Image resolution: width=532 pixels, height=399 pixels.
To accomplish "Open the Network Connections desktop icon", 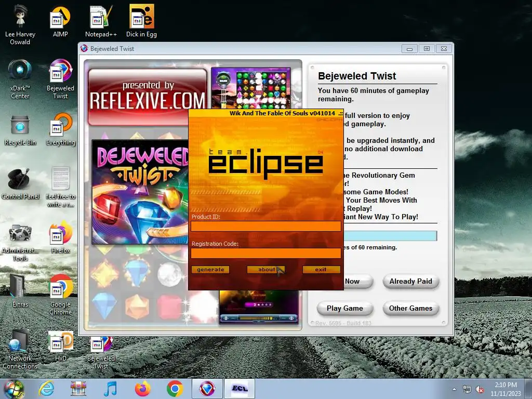I will point(20,350).
